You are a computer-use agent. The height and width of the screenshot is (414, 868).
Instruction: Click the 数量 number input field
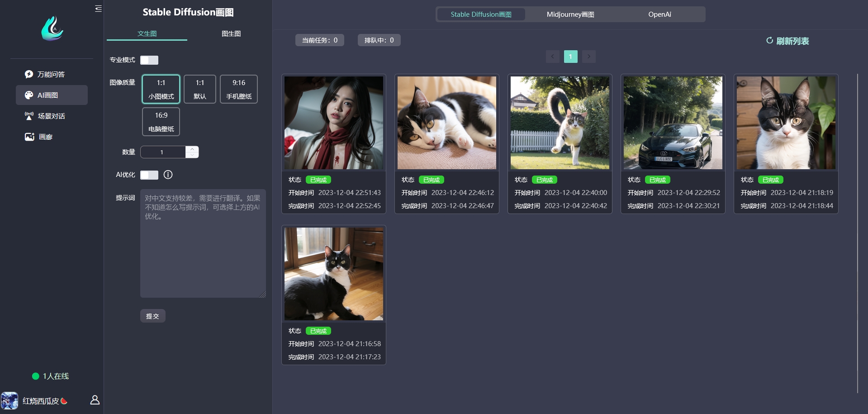tap(163, 152)
